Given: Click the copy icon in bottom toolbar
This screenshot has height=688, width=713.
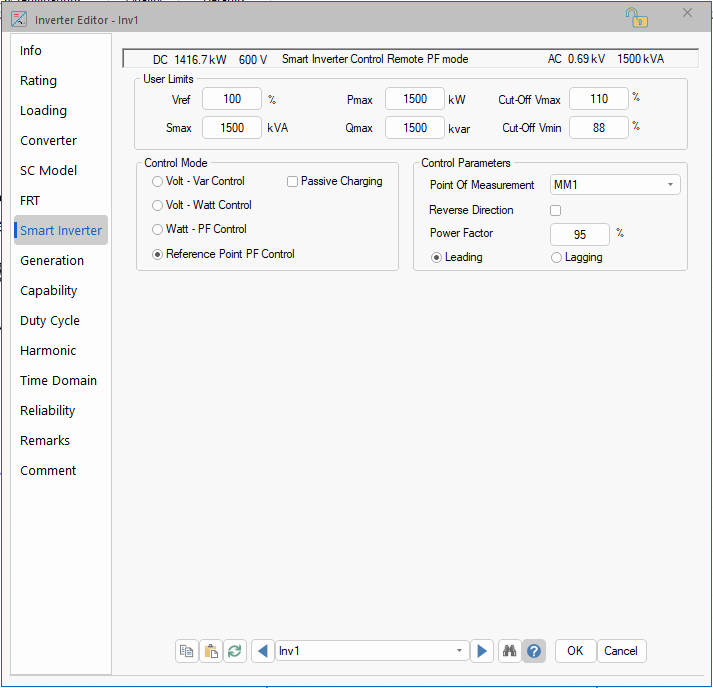Looking at the screenshot, I should click(x=187, y=651).
